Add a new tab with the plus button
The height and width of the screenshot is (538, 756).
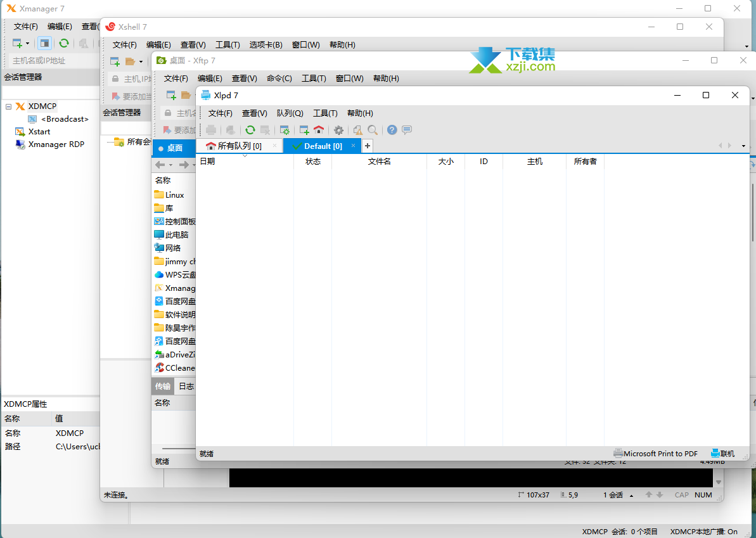click(368, 146)
